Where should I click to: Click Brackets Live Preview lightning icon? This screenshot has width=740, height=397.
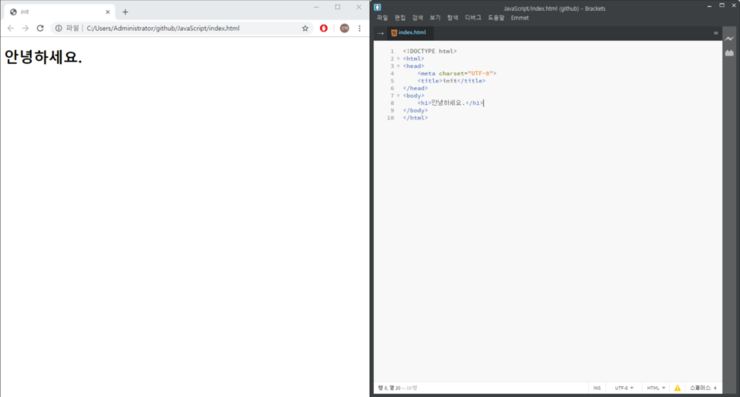[730, 39]
